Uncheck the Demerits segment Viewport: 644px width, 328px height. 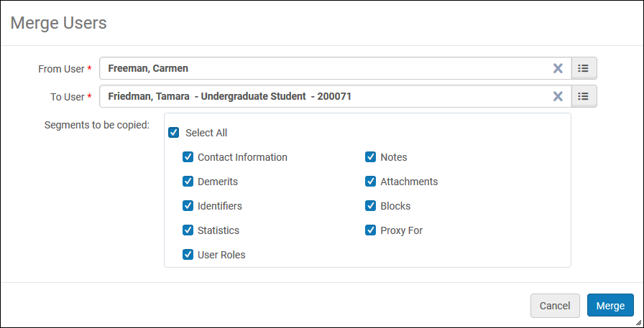188,182
